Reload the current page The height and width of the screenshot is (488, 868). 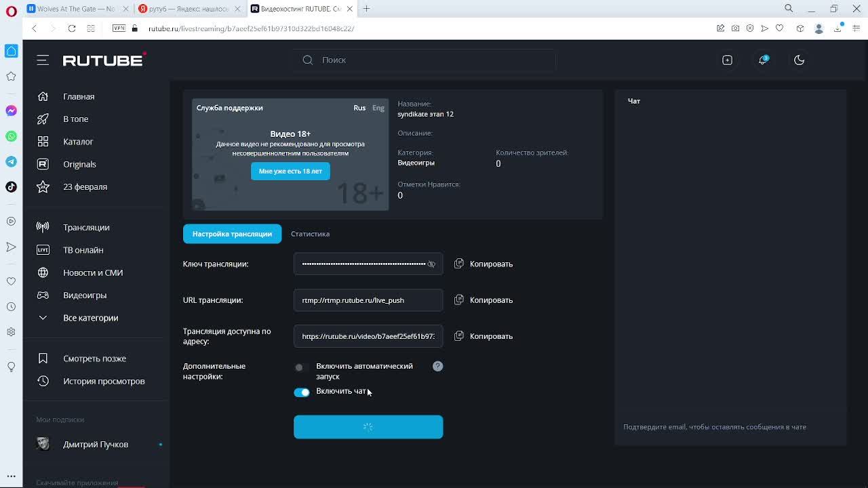71,28
